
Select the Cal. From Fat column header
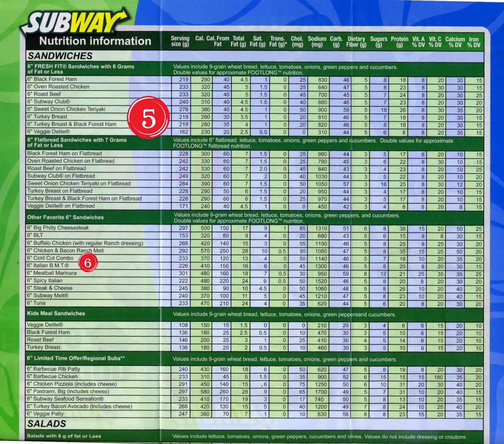tap(218, 41)
